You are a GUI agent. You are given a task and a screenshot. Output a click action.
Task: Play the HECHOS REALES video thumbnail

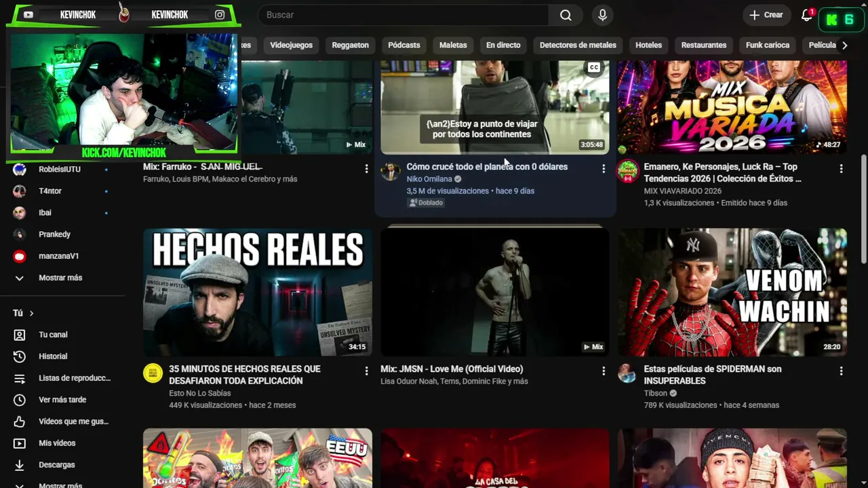(x=258, y=292)
